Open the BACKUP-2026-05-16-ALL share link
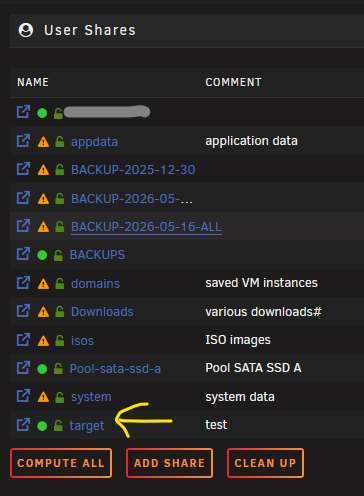This screenshot has width=364, height=496. [x=146, y=227]
